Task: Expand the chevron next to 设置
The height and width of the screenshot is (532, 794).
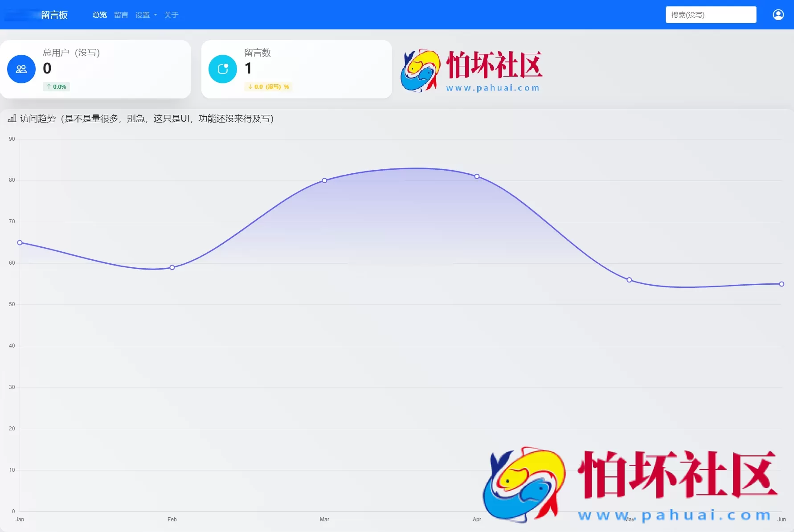Action: (x=156, y=15)
